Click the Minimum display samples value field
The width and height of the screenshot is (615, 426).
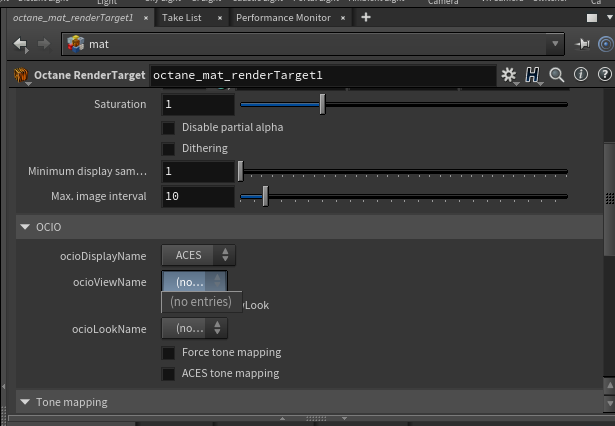(198, 171)
